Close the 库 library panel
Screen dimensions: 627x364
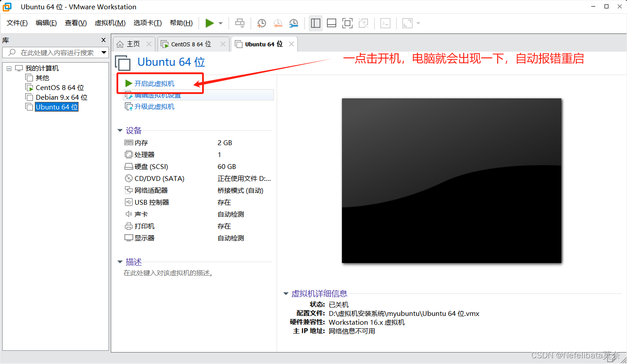(x=104, y=40)
